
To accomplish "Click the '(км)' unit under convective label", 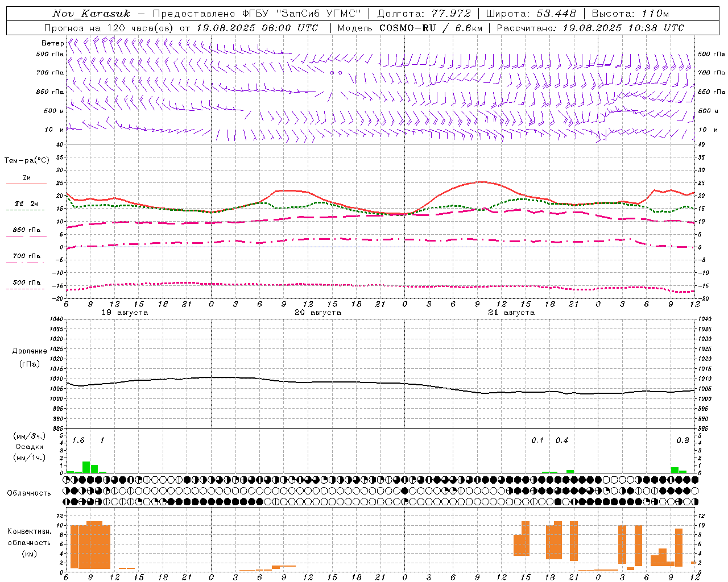I will (30, 554).
